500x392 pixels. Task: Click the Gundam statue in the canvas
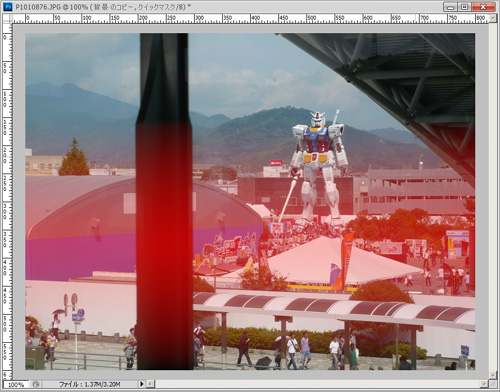317,167
